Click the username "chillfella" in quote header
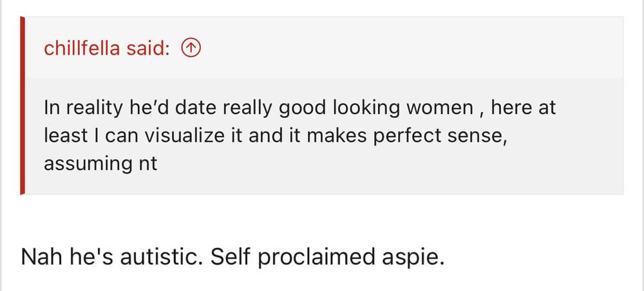The width and height of the screenshot is (644, 291). point(82,48)
